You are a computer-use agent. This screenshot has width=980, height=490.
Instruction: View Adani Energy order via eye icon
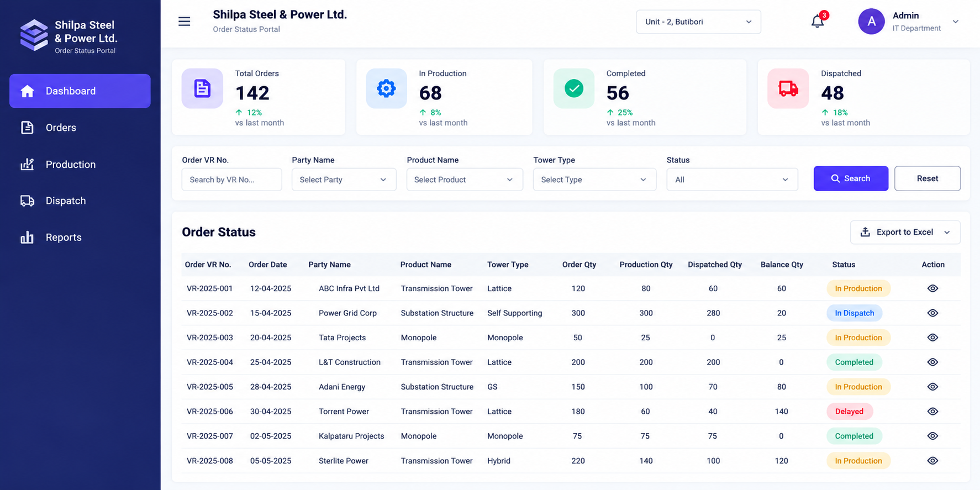pyautogui.click(x=932, y=387)
